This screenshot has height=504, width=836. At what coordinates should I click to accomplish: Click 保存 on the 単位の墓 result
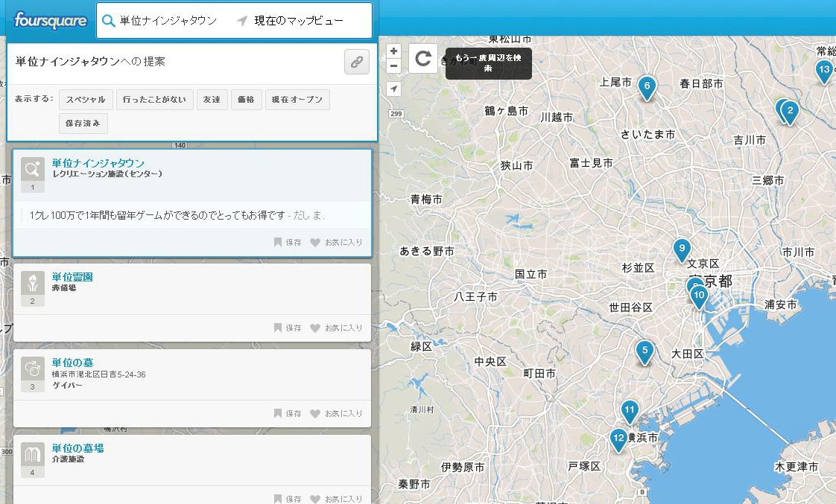coord(288,413)
